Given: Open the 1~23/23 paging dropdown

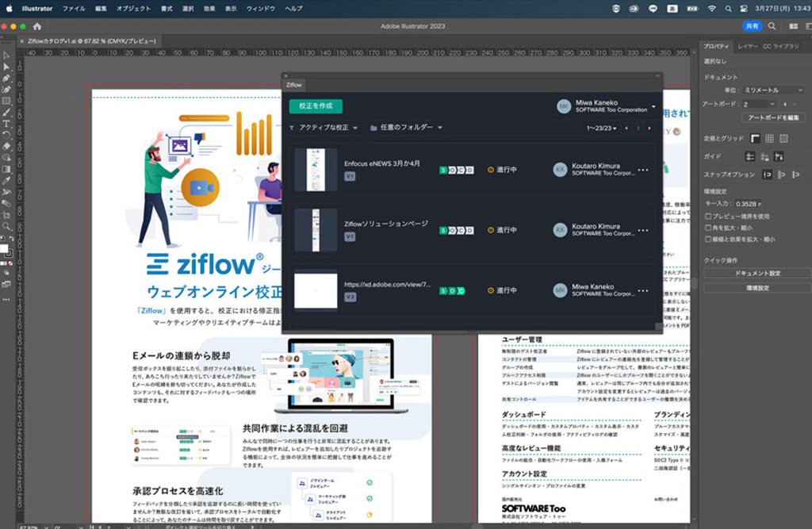Looking at the screenshot, I should coord(601,128).
